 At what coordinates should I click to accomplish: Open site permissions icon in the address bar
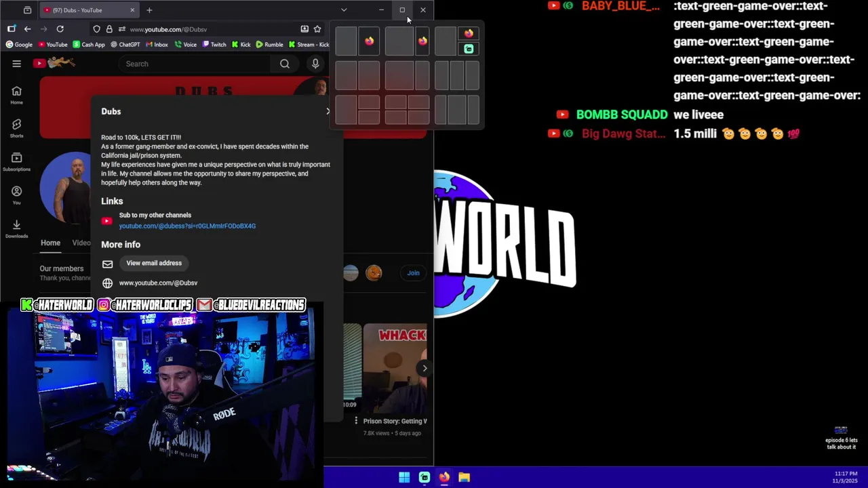pos(121,29)
